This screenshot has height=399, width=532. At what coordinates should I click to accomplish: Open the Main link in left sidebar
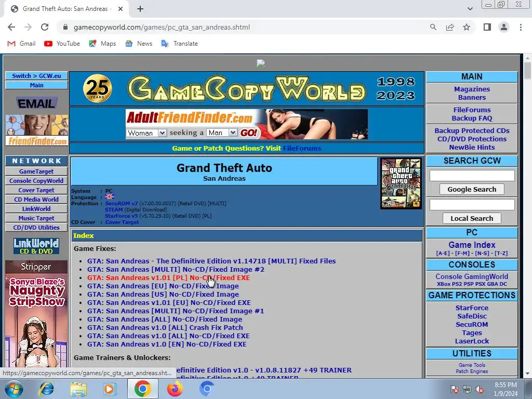point(37,85)
